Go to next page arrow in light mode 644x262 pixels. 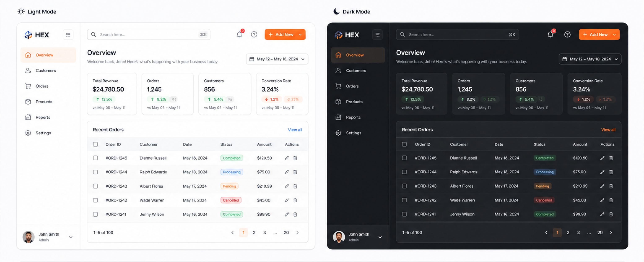(297, 233)
